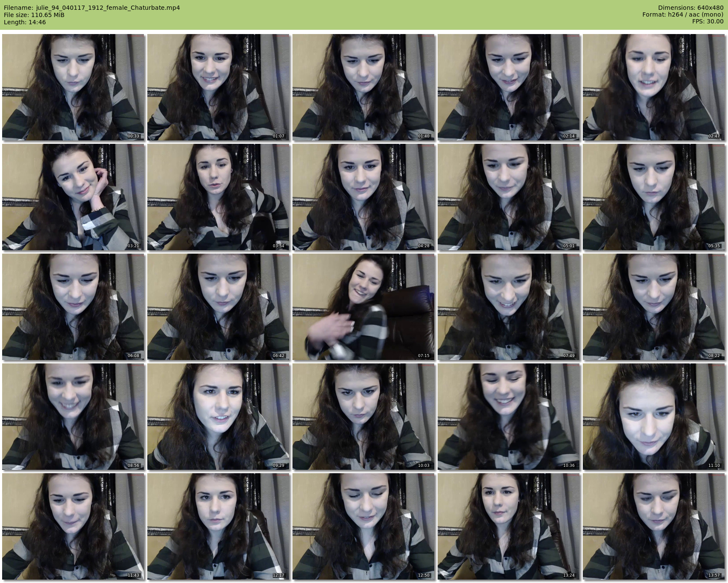Click the File size 110.65 MiB text
Viewport: 728px width, 583px height.
(34, 15)
